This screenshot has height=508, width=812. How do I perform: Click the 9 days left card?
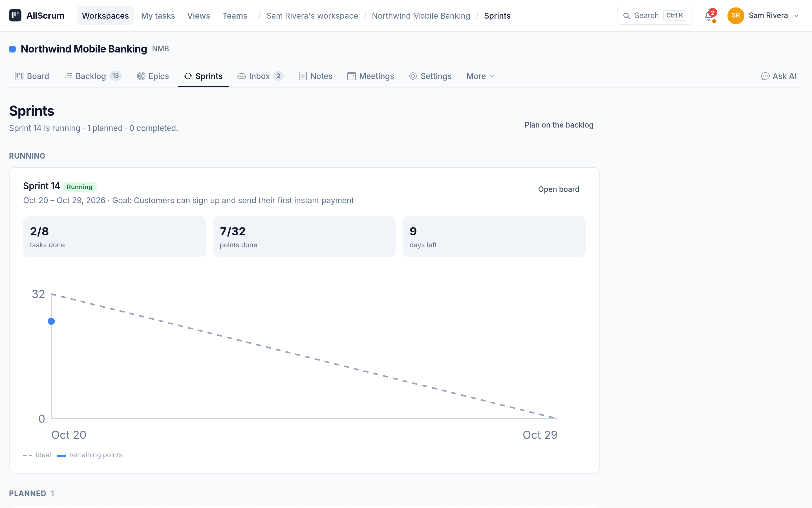click(x=494, y=237)
